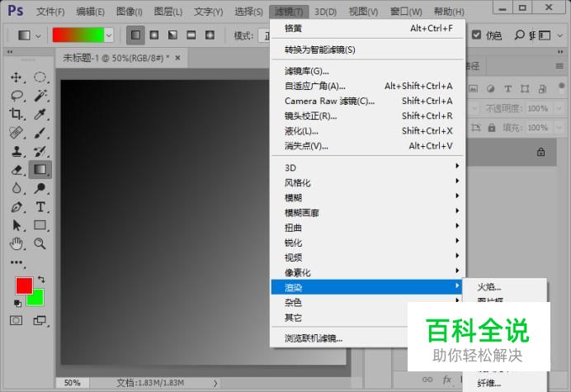571x392 pixels.
Task: Select the History Brush tool
Action: [40, 151]
